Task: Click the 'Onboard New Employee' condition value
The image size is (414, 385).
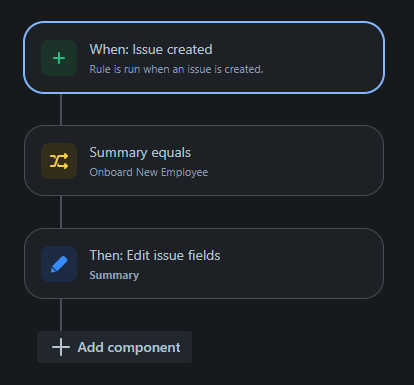Action: 149,172
